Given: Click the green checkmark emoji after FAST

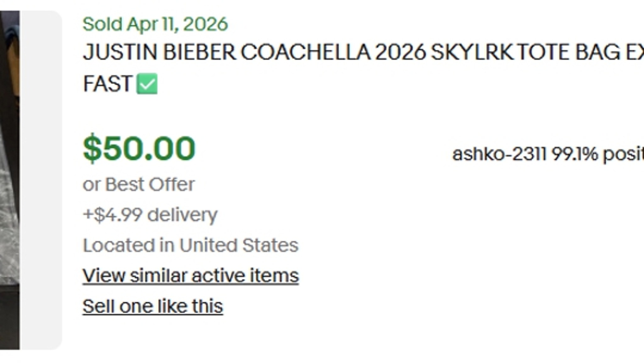Looking at the screenshot, I should [x=147, y=84].
